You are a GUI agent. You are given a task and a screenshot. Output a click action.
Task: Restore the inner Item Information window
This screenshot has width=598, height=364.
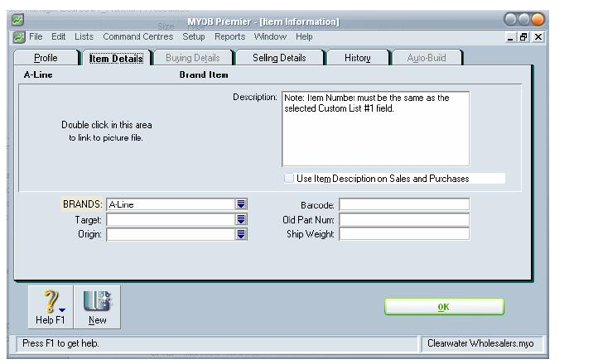[x=523, y=37]
